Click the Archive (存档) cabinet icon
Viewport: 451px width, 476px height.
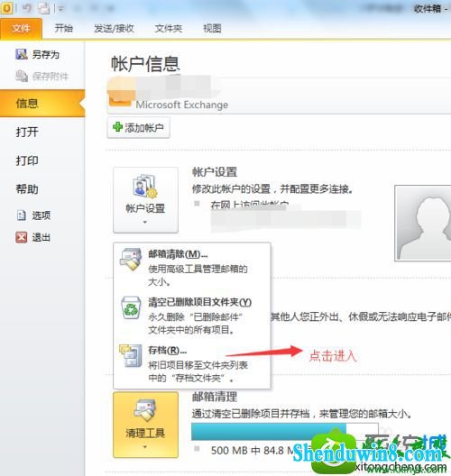click(131, 356)
